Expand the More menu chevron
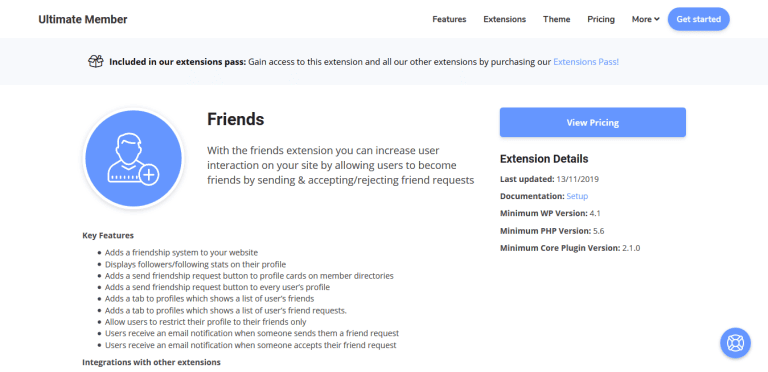Screen dimensions: 768x372 click(657, 20)
